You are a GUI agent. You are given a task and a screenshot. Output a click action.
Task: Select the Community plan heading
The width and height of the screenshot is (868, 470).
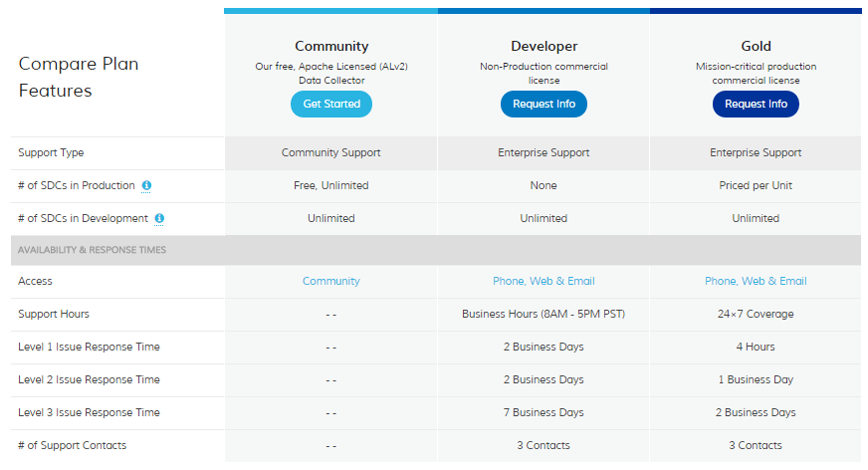tap(331, 46)
